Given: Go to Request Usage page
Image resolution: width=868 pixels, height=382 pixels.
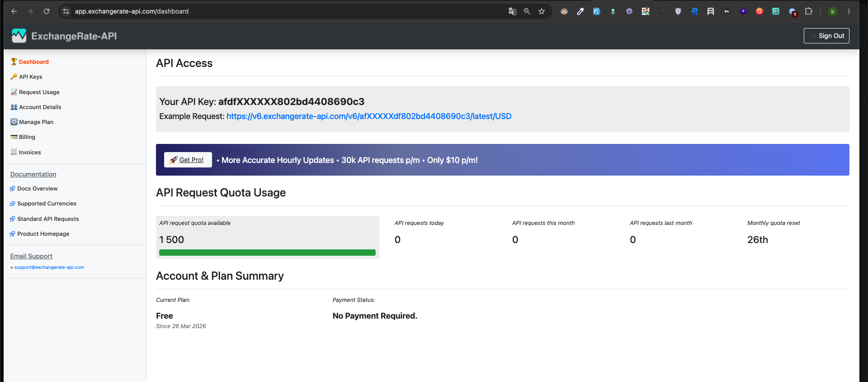Looking at the screenshot, I should 39,92.
